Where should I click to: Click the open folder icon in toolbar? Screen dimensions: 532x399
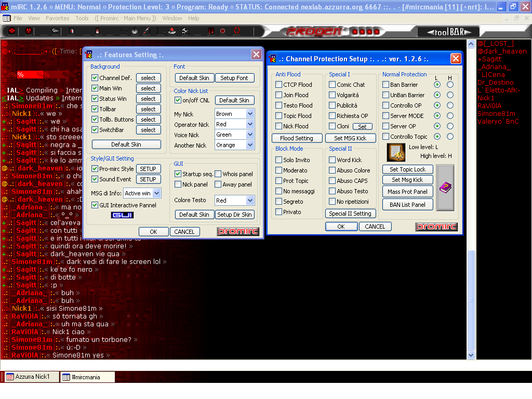pos(56,31)
